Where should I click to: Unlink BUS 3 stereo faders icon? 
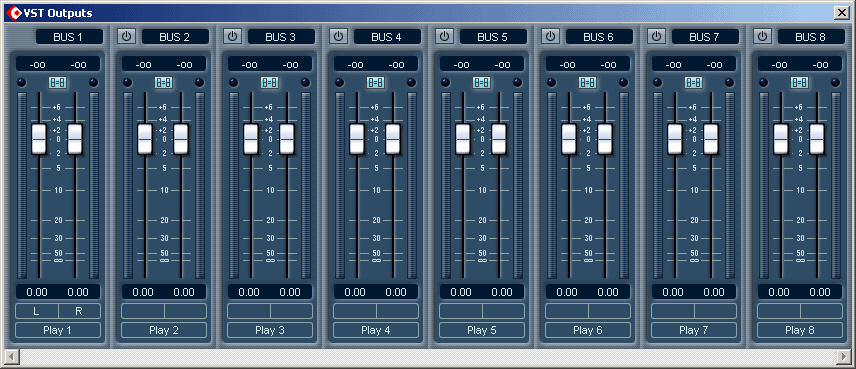point(269,82)
